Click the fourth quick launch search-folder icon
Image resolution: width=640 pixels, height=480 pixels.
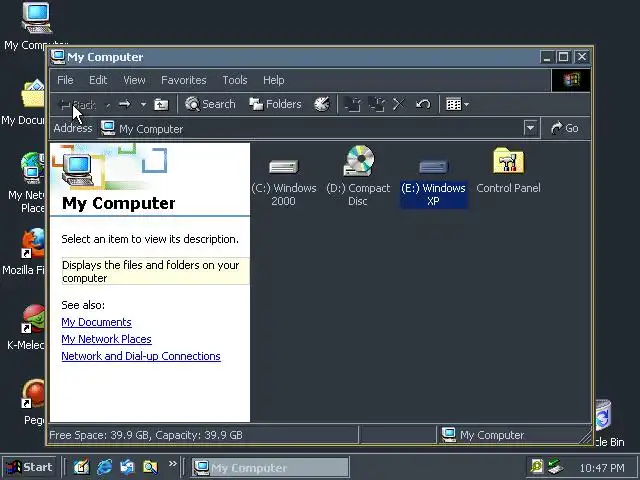click(150, 467)
